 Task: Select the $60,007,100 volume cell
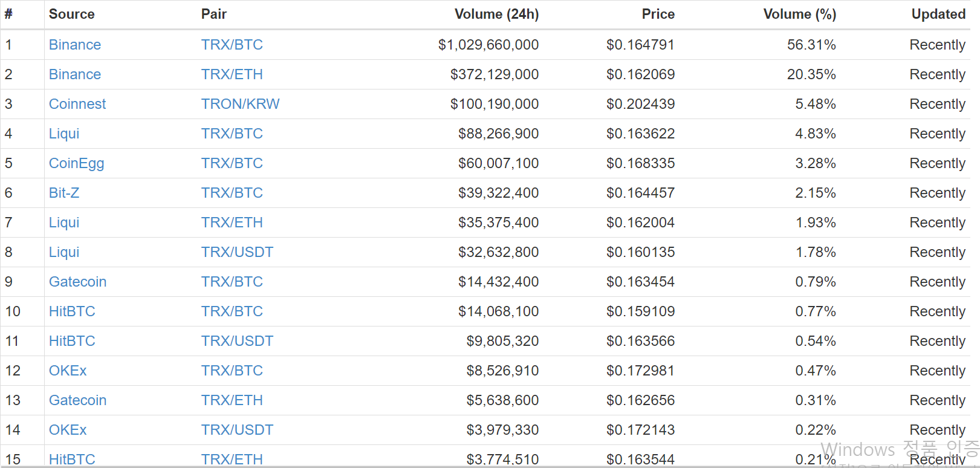click(x=499, y=163)
